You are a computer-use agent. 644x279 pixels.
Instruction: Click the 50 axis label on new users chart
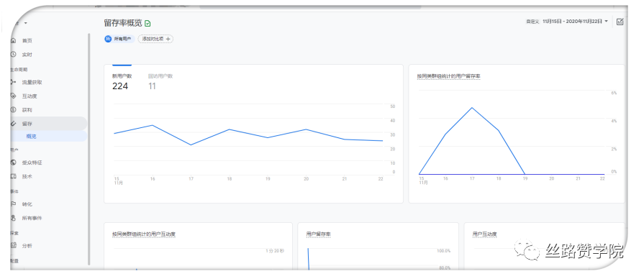click(x=393, y=106)
